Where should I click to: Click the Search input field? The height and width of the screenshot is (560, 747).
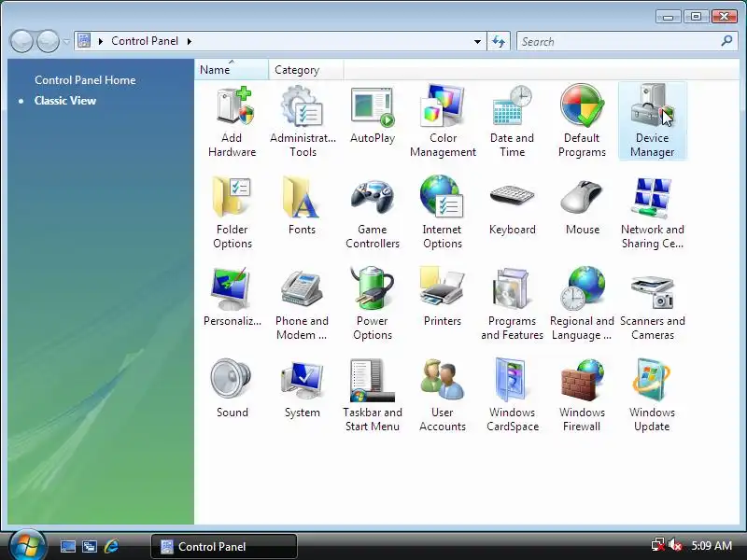point(619,41)
